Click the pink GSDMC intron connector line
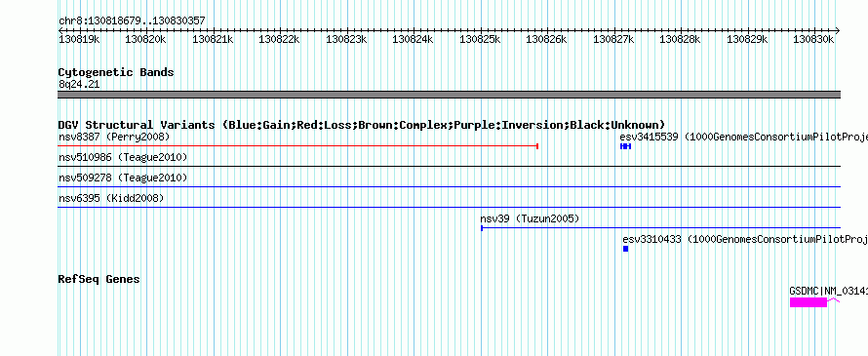868x356 pixels. point(834,300)
